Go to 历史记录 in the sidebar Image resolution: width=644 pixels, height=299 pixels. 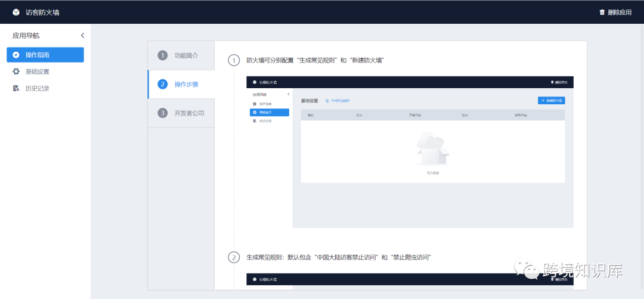(x=37, y=88)
